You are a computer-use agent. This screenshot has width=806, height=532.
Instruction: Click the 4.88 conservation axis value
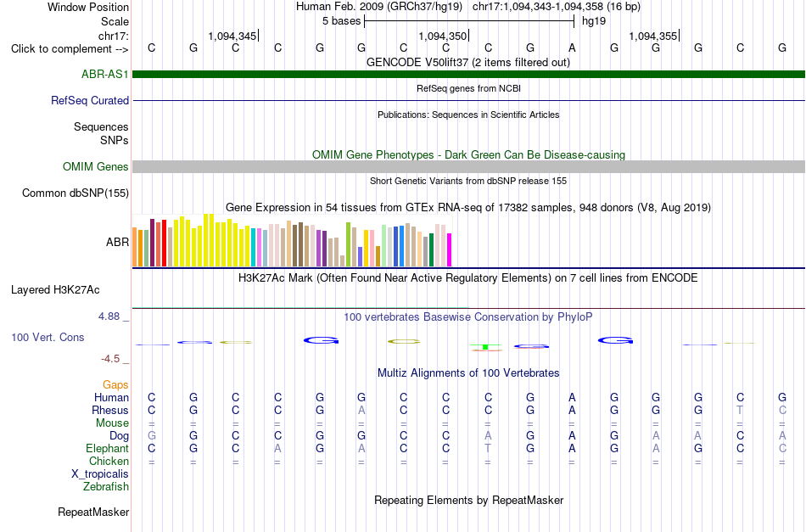109,316
